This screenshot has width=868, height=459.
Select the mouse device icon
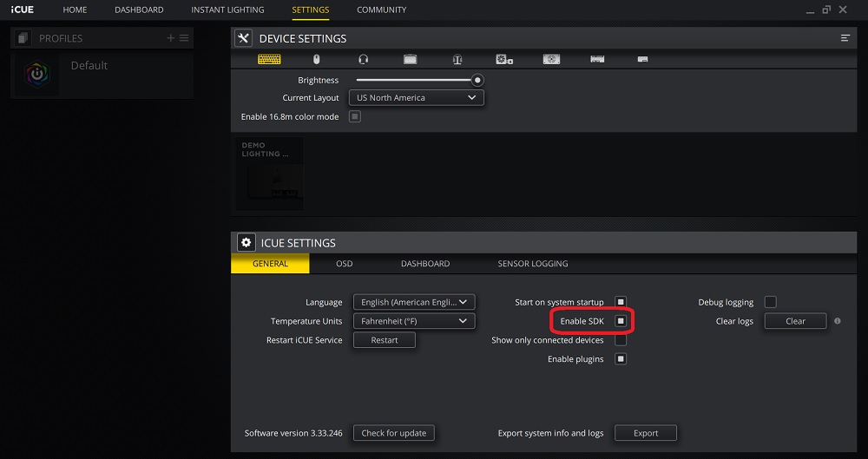[x=316, y=59]
